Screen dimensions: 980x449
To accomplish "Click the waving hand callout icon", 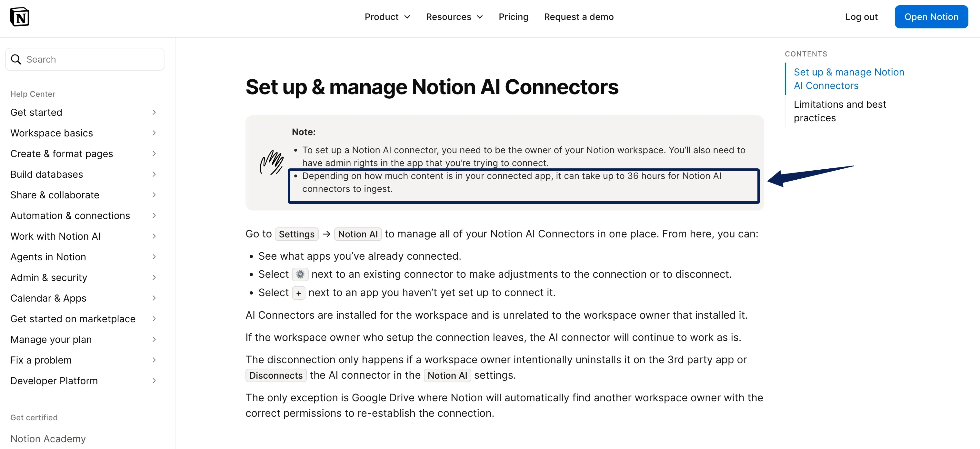I will click(271, 163).
